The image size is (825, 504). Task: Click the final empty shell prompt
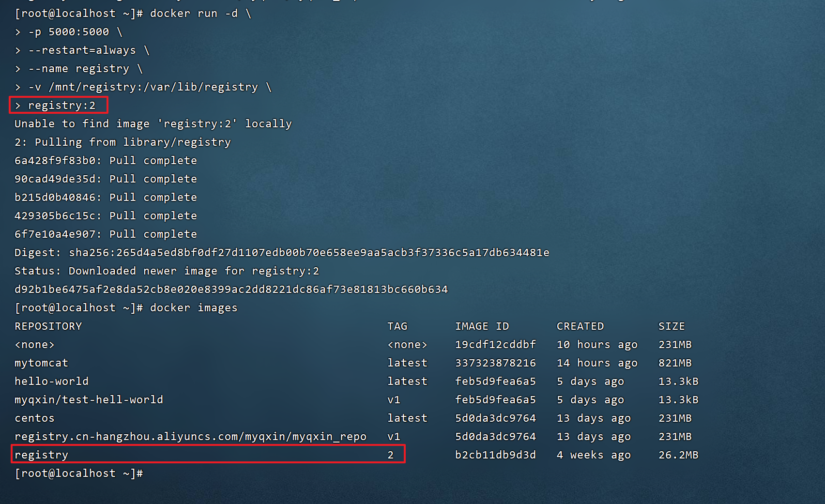[79, 473]
